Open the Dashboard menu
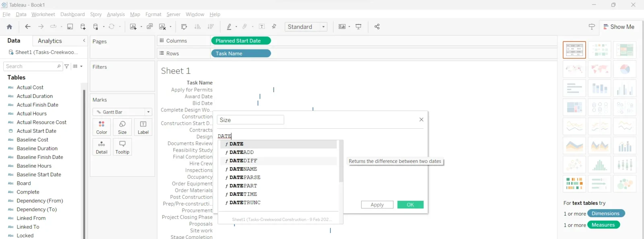 click(x=72, y=14)
